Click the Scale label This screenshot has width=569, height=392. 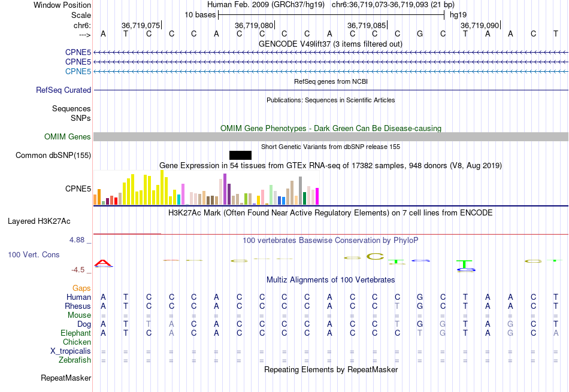pyautogui.click(x=81, y=15)
